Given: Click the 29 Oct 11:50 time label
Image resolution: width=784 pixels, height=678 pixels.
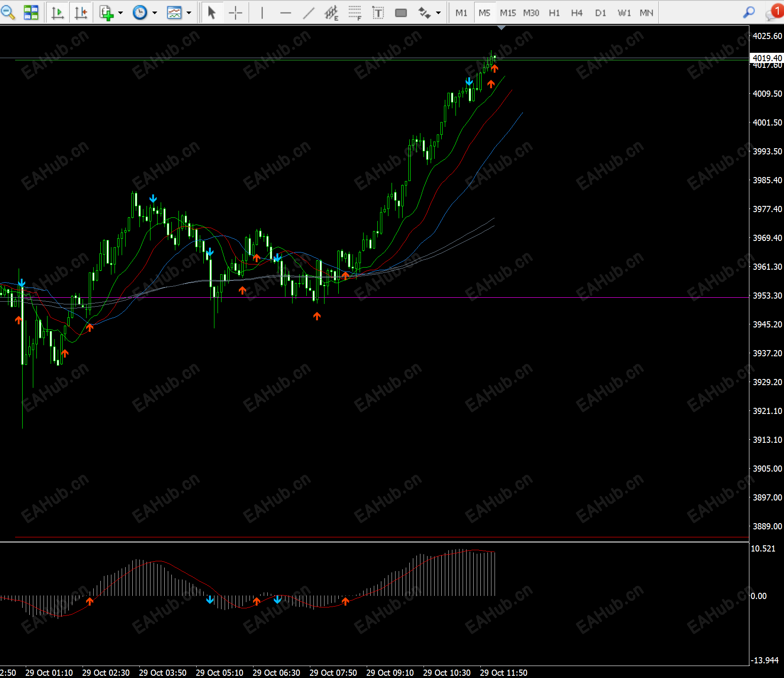Looking at the screenshot, I should 504,673.
